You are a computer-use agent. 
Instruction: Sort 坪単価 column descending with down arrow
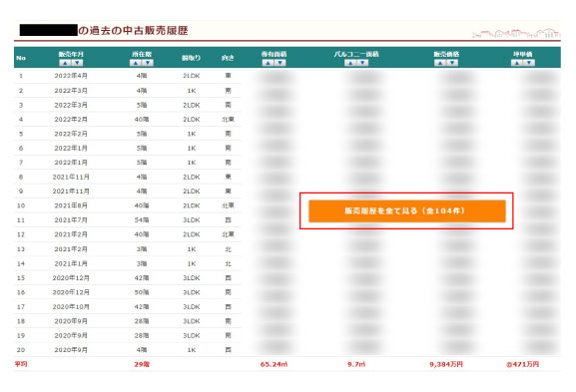[x=529, y=63]
